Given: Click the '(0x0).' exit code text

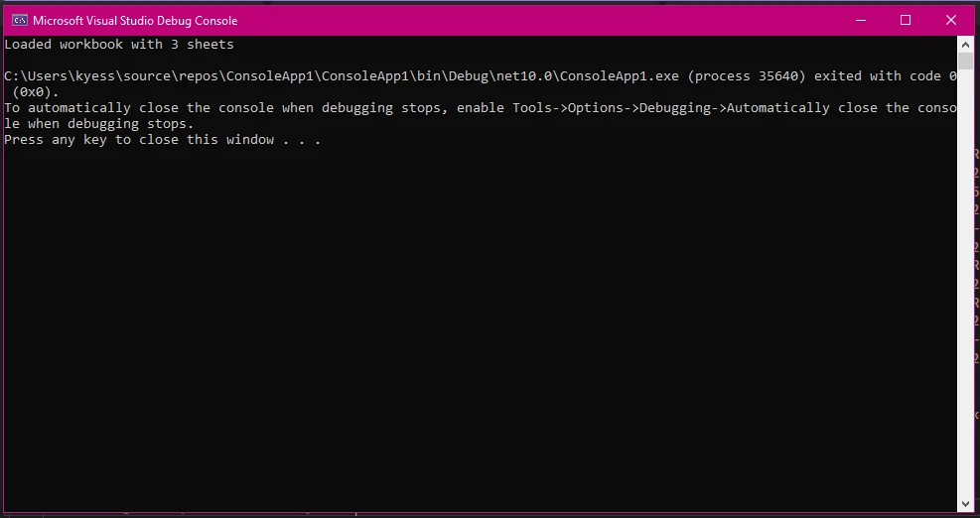Looking at the screenshot, I should [x=36, y=92].
